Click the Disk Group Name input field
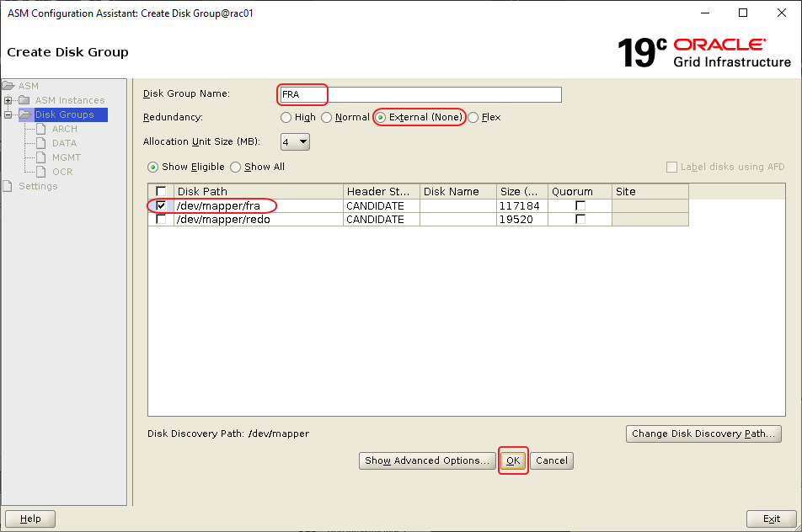This screenshot has width=802, height=532. pyautogui.click(x=420, y=94)
